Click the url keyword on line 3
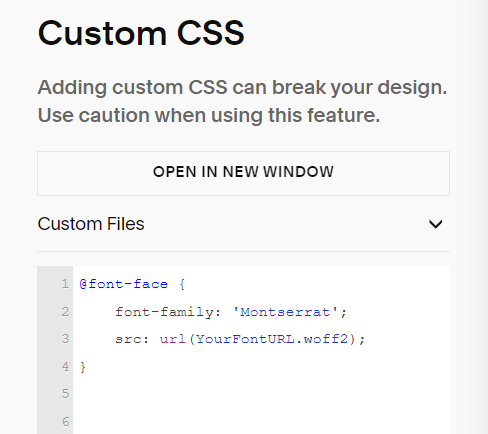 tap(172, 339)
